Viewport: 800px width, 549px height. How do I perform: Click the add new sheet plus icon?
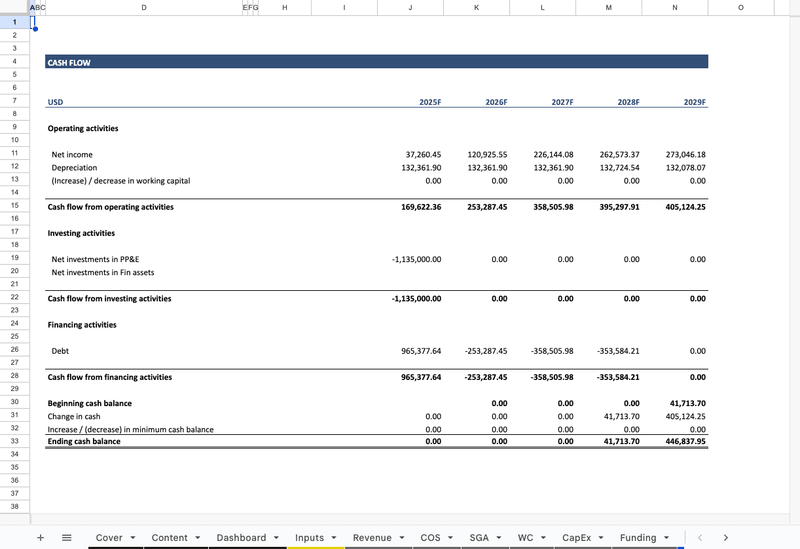40,537
